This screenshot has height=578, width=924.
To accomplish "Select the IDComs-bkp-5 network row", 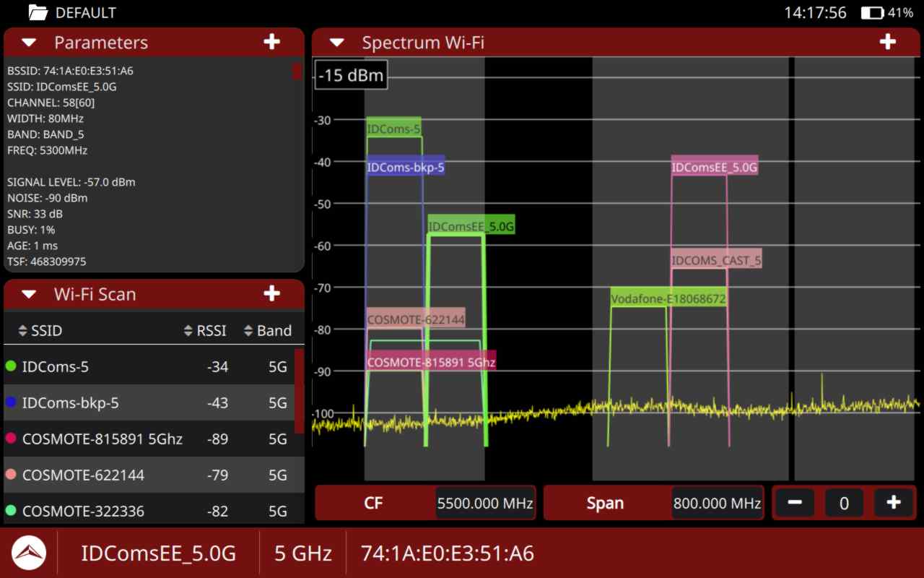I will tap(144, 403).
